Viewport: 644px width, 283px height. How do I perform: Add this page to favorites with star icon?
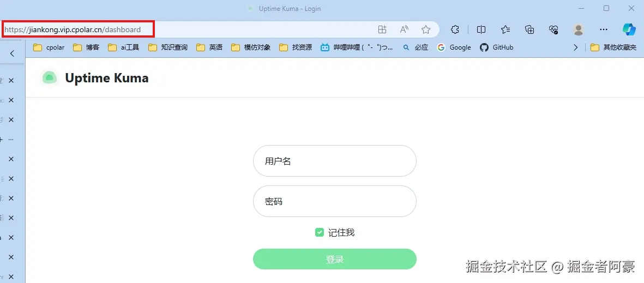[x=426, y=29]
